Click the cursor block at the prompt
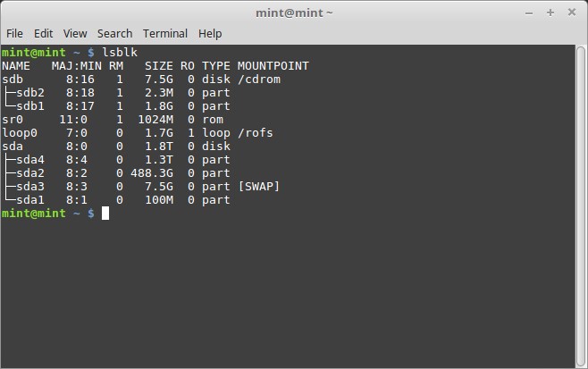The height and width of the screenshot is (369, 588). (x=105, y=214)
